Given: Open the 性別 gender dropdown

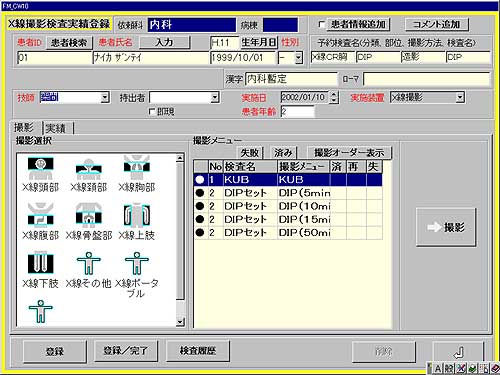Looking at the screenshot, I should click(x=299, y=58).
